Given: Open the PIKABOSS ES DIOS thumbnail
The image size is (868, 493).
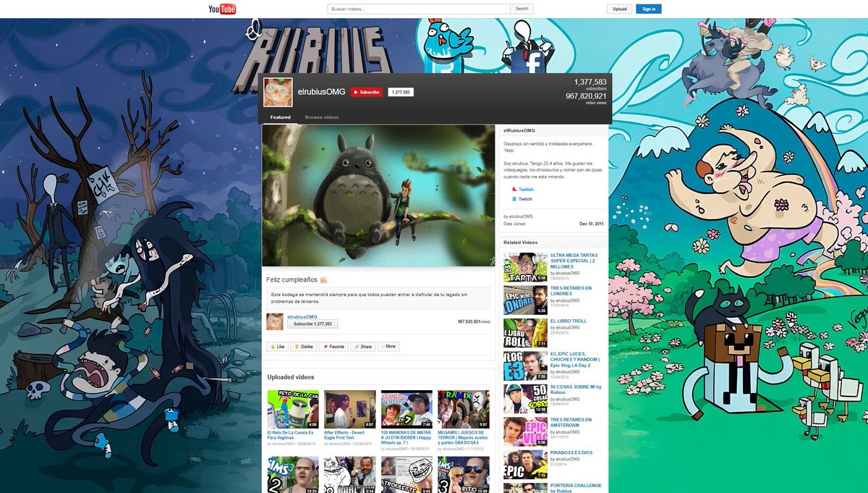Looking at the screenshot, I should coord(525,465).
